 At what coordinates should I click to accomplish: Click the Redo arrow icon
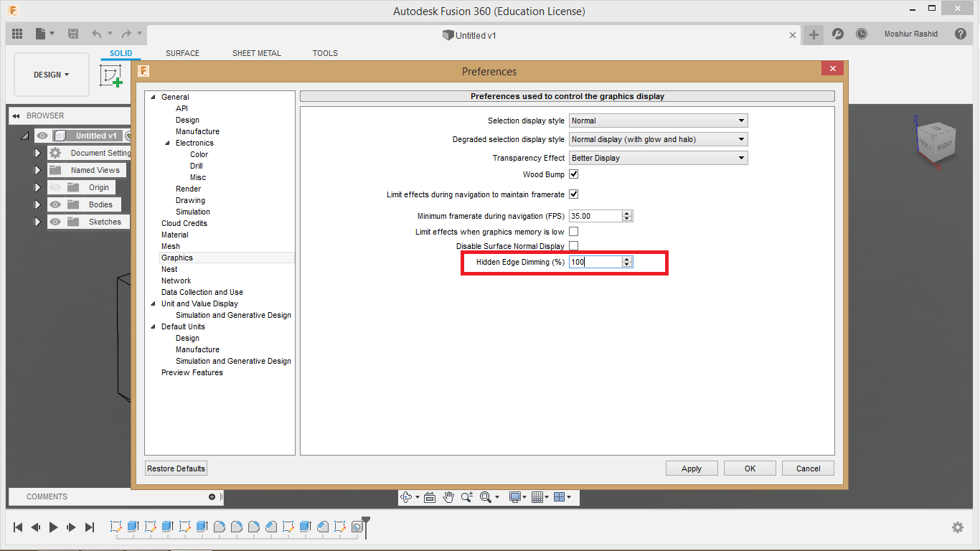coord(126,34)
